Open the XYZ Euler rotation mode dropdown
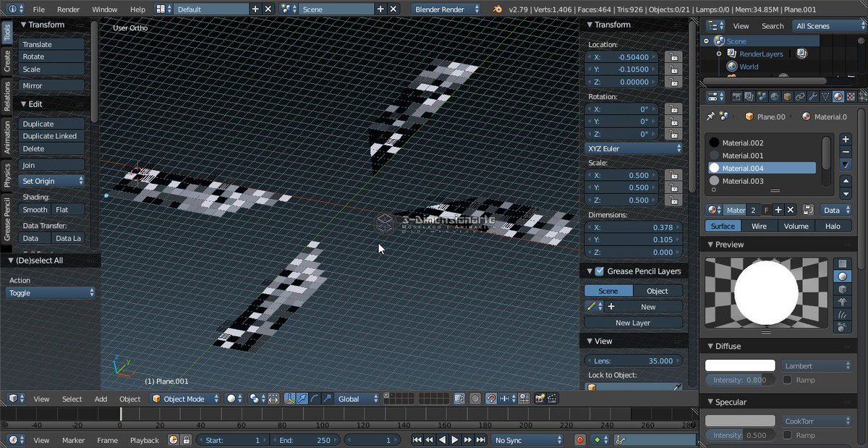The image size is (868, 448). click(634, 148)
